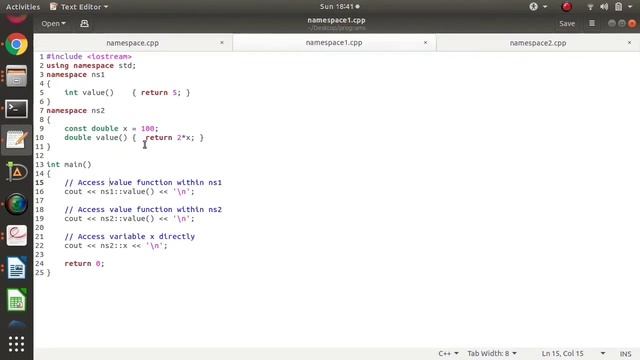Close the namespace1.cpp tab
640x360 pixels.
point(425,42)
